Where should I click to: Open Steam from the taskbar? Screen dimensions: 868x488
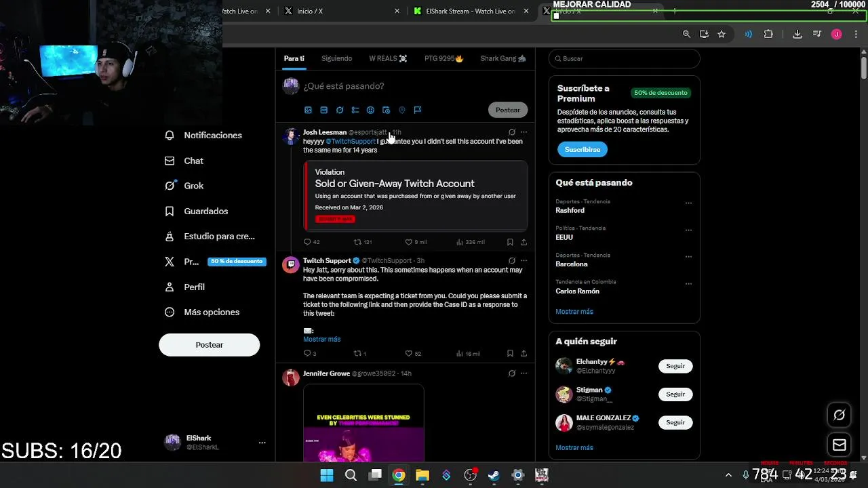494,476
